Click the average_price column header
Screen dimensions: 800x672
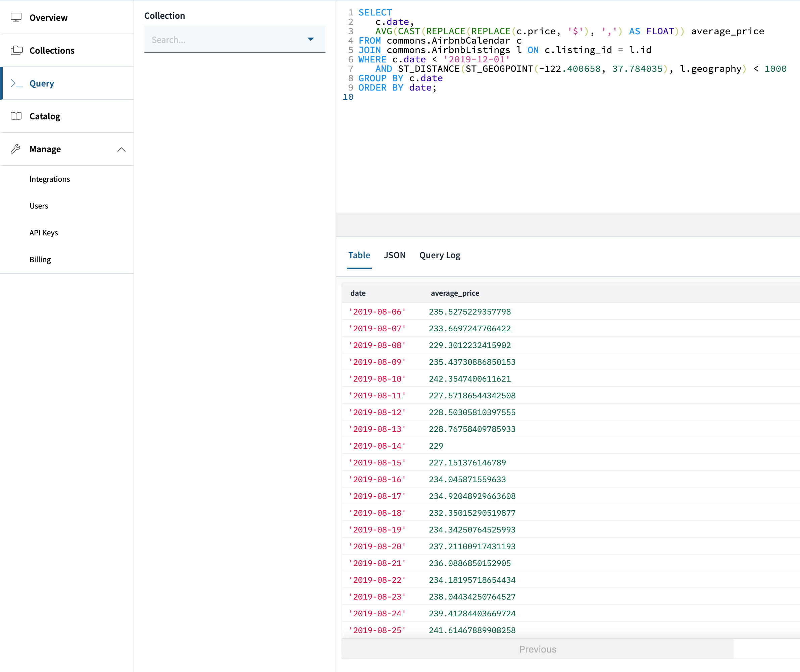pyautogui.click(x=455, y=293)
